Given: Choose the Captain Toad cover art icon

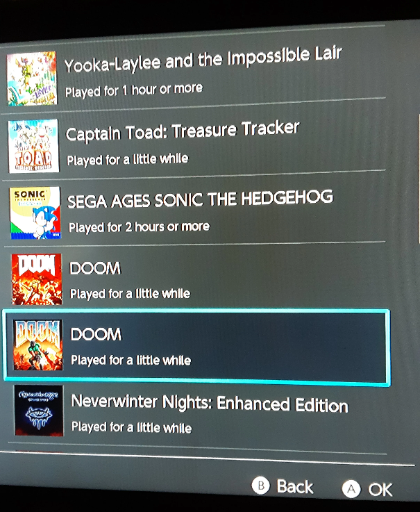Looking at the screenshot, I should click(33, 146).
